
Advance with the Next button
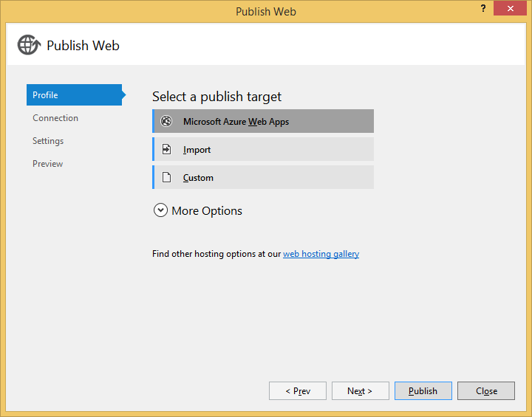click(360, 391)
